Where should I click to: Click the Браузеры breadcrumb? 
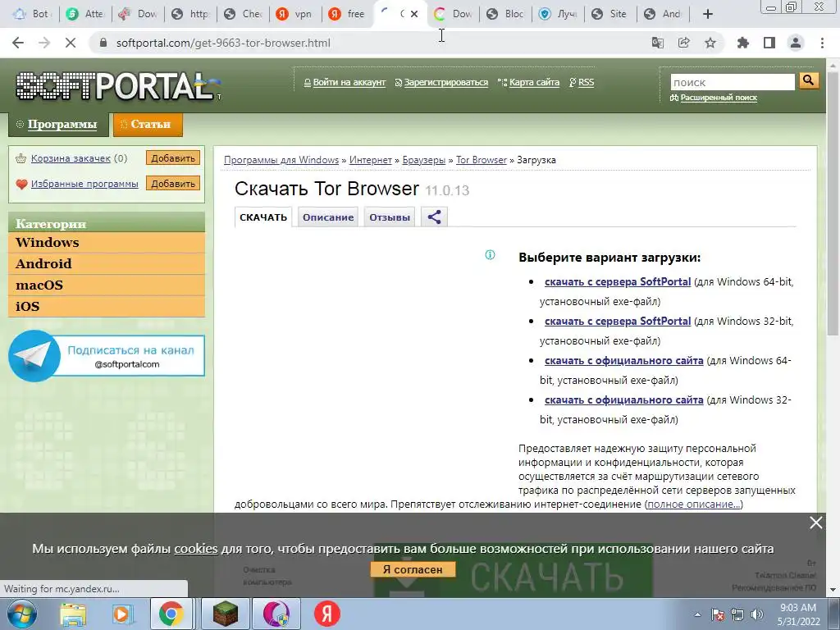[x=424, y=160]
